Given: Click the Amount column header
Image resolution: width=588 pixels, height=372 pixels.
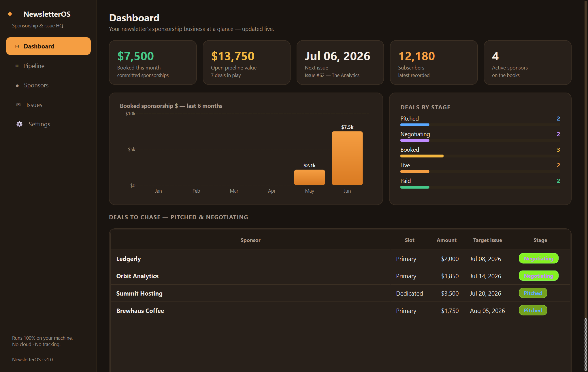Looking at the screenshot, I should (446, 240).
